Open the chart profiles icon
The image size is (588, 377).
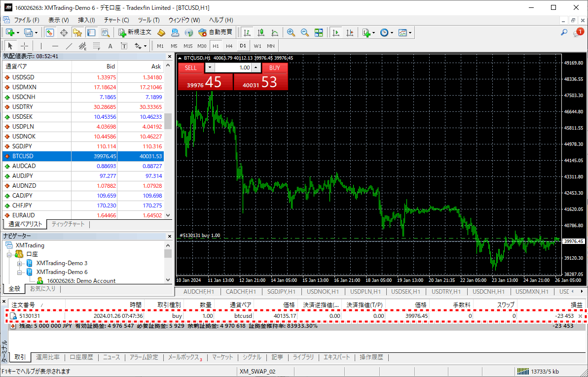[28, 33]
